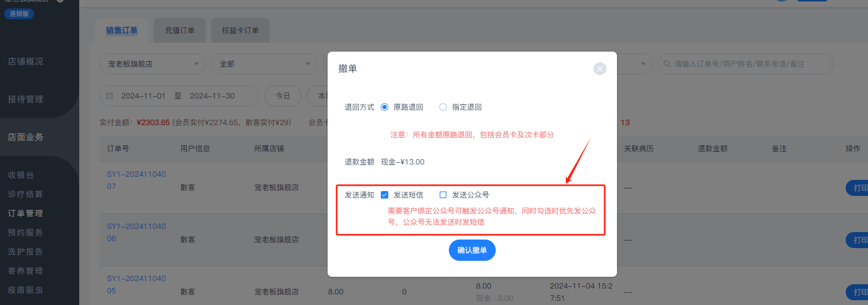Open order link SY1-20241104007

tap(136, 180)
